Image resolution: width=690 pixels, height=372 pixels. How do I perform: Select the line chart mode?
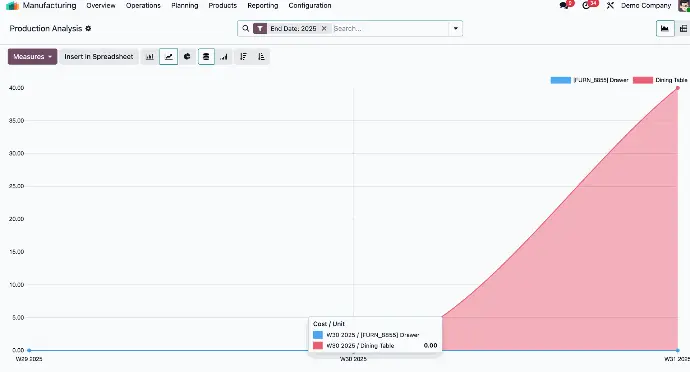pyautogui.click(x=169, y=57)
